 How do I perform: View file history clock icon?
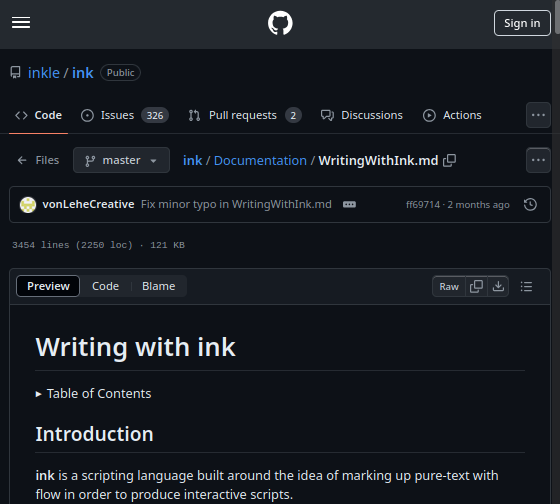coord(530,205)
